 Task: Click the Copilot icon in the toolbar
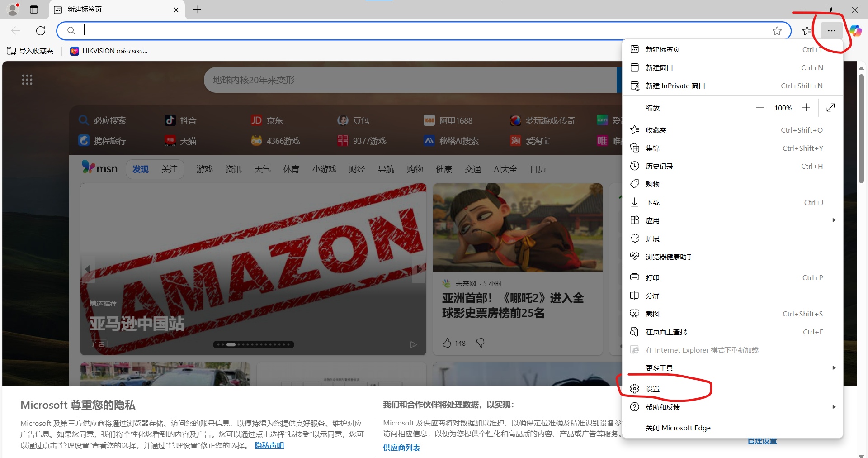tap(855, 31)
